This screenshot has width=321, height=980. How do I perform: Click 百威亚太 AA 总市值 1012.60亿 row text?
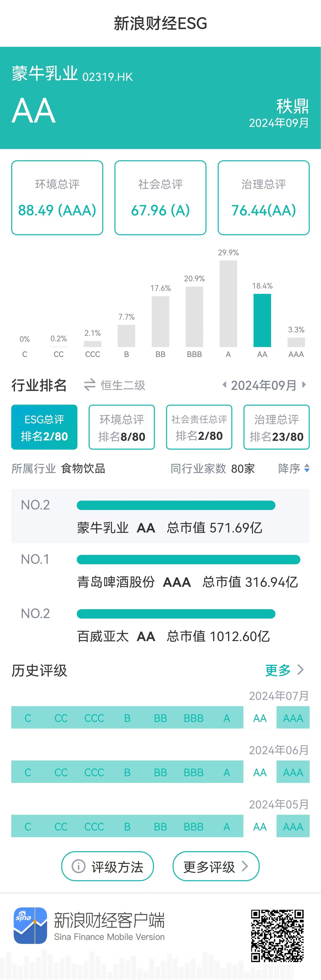point(173,636)
